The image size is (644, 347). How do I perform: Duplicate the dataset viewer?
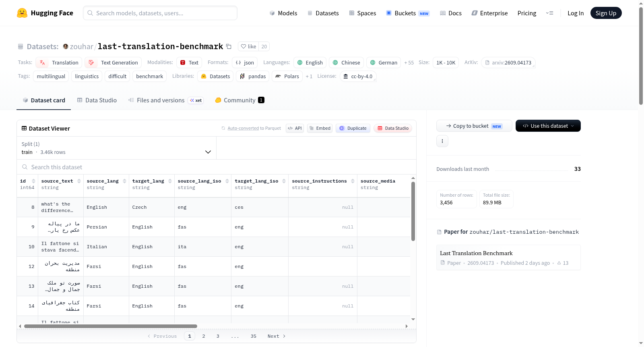(353, 128)
